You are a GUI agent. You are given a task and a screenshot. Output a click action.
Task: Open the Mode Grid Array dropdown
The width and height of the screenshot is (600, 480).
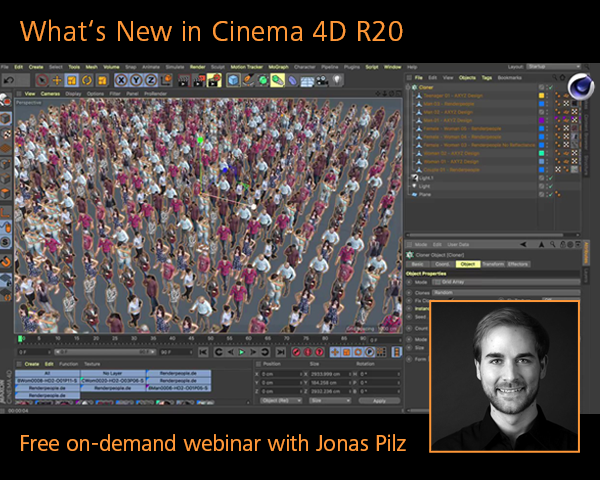(x=506, y=282)
